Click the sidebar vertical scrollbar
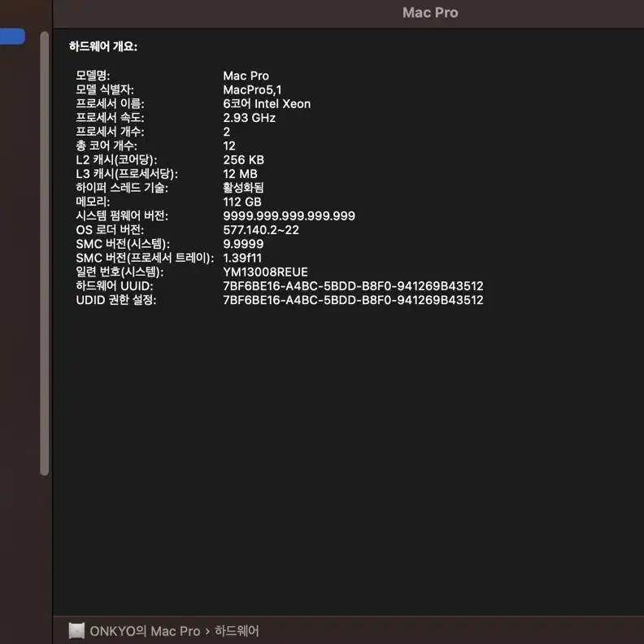Image resolution: width=644 pixels, height=644 pixels. 45,254
